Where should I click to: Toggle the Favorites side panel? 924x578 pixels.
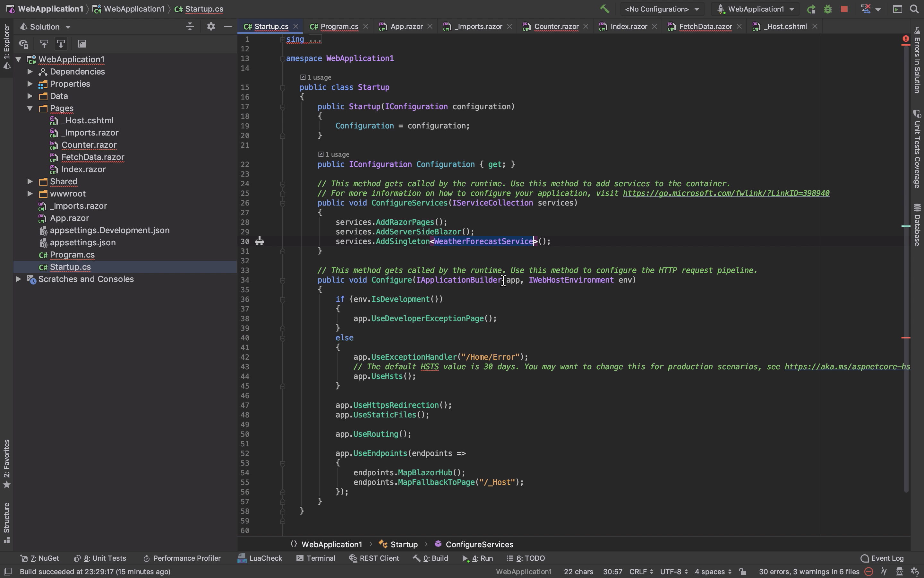point(6,464)
